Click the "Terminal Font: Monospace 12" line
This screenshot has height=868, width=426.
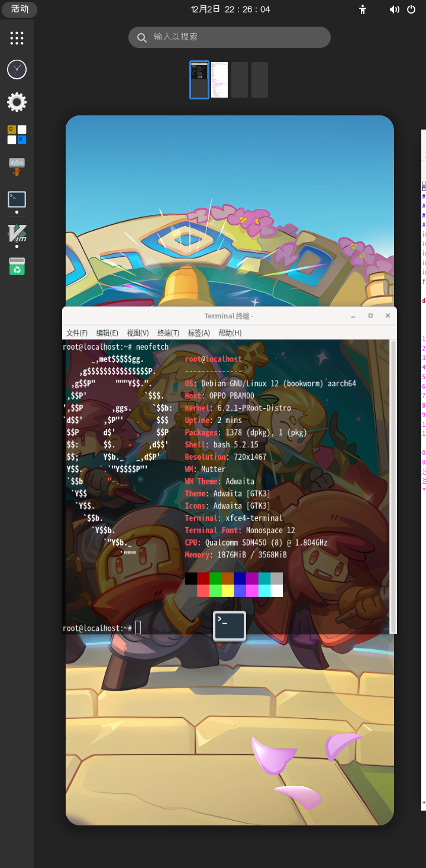coord(240,531)
